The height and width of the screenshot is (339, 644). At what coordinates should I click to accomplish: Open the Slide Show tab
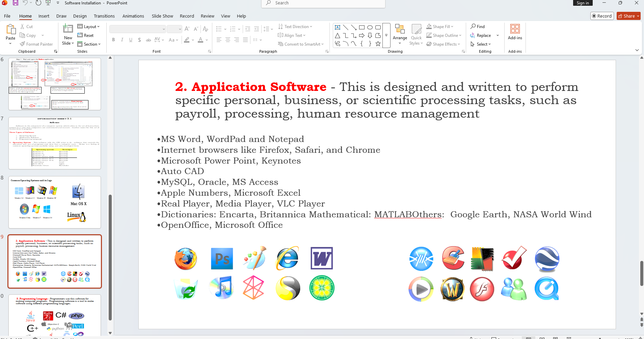tap(162, 16)
